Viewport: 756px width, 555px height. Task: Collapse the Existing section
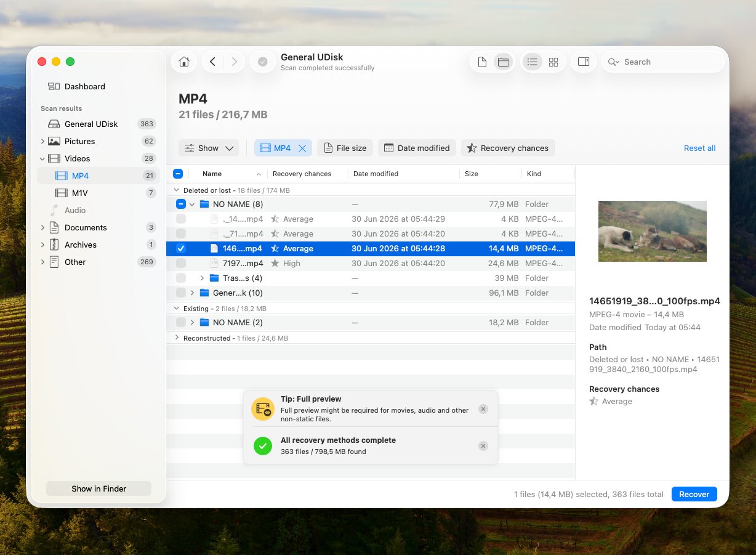click(x=177, y=309)
